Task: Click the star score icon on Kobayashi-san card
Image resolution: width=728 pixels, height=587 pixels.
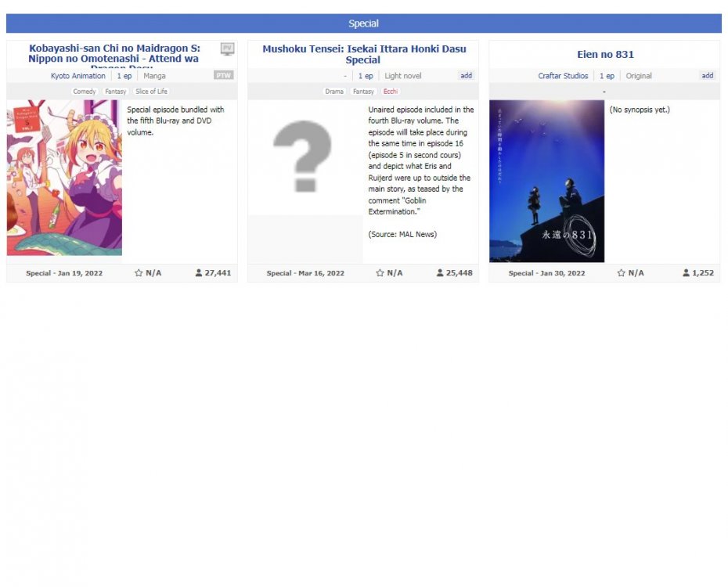Action: coord(139,273)
